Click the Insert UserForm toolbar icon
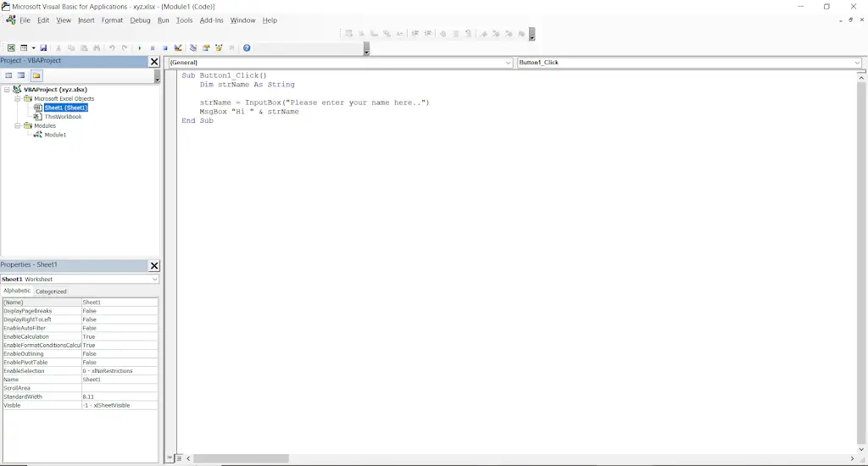868x466 pixels. (24, 48)
